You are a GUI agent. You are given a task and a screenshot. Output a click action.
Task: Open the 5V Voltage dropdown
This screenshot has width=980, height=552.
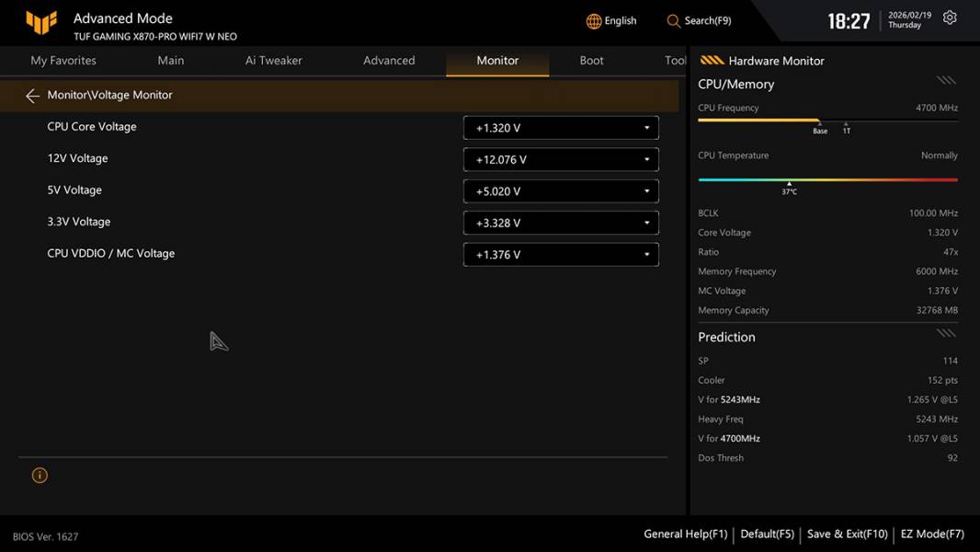coord(561,191)
